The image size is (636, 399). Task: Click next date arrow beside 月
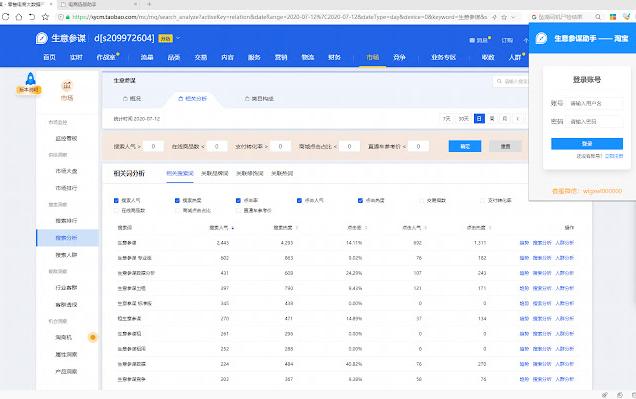click(x=518, y=119)
